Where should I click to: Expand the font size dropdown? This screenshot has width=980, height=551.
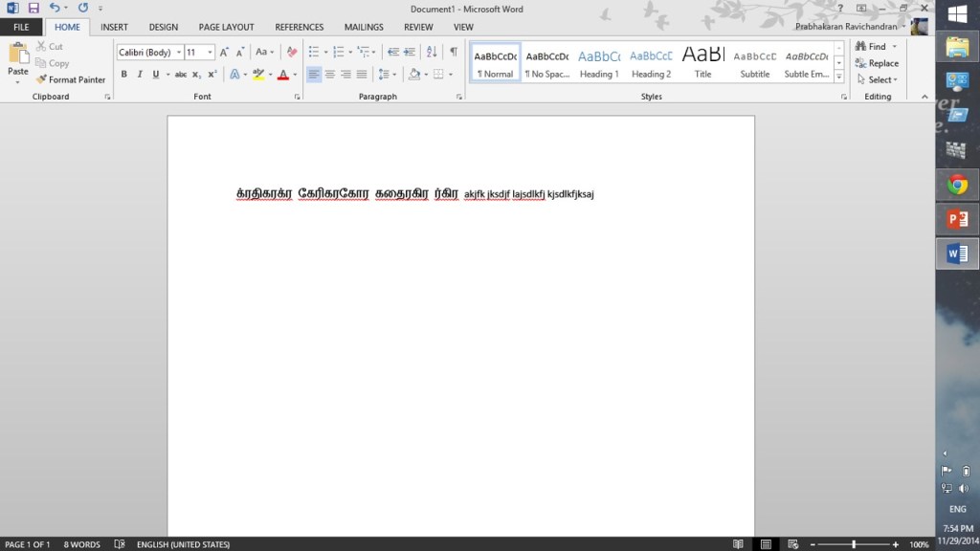tap(210, 53)
